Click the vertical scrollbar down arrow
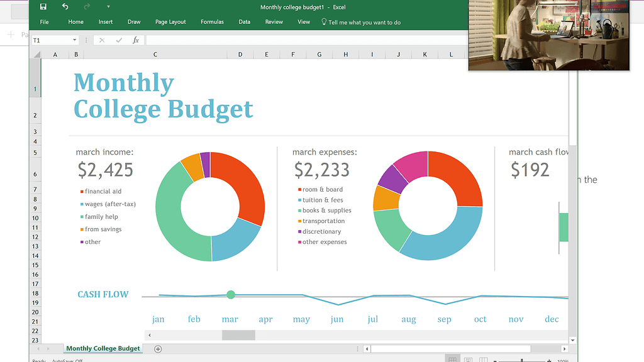Viewport: 644px width, 362px height. tap(572, 340)
